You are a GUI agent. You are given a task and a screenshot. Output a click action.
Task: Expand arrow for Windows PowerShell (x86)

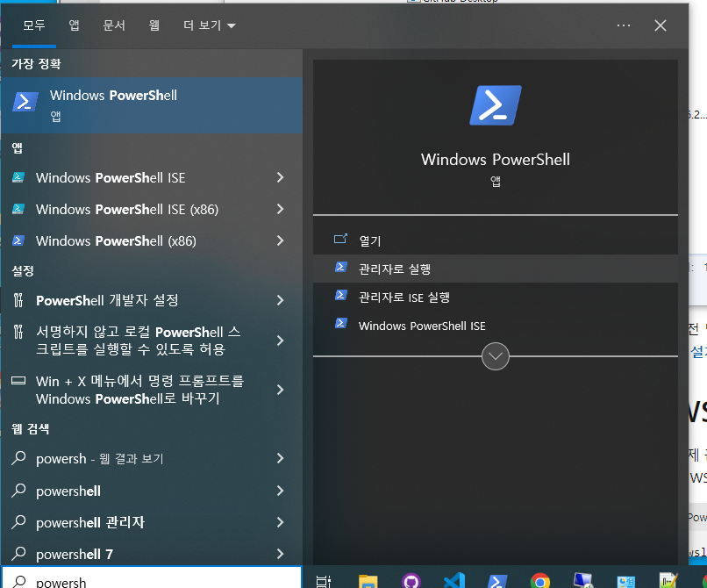(280, 240)
